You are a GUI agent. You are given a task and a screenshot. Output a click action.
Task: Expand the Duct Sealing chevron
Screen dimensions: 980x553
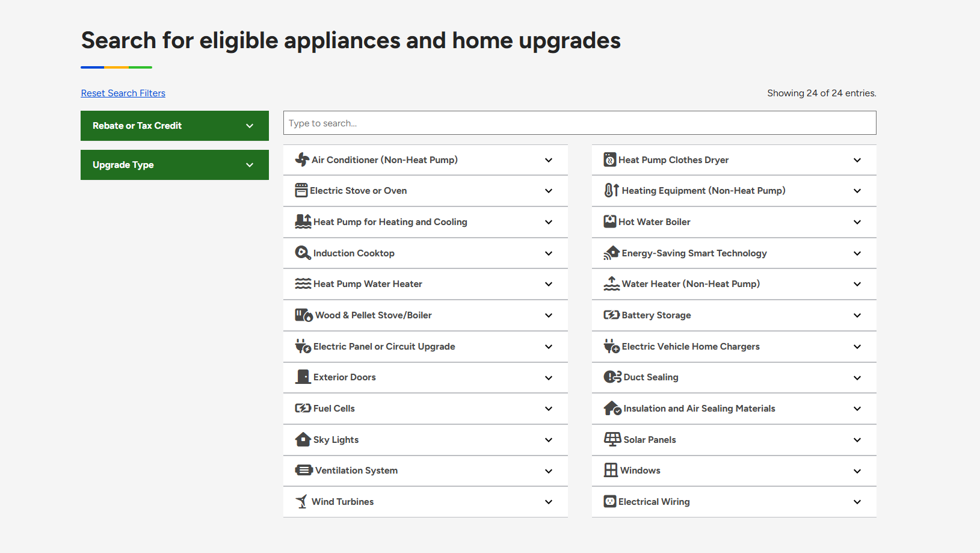(857, 378)
